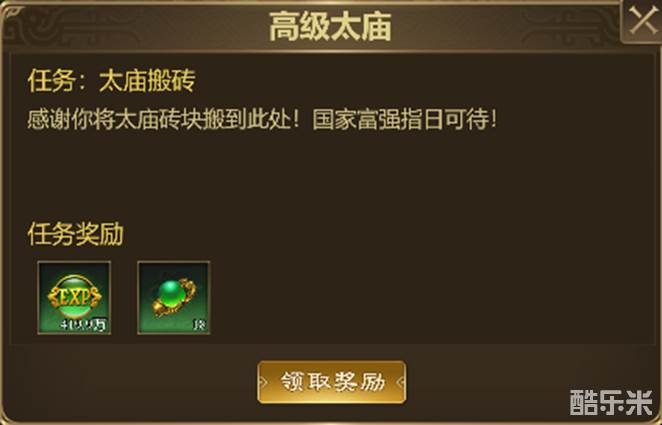Click the 任务奖励 section label
Screen dimensions: 662x425
76,234
